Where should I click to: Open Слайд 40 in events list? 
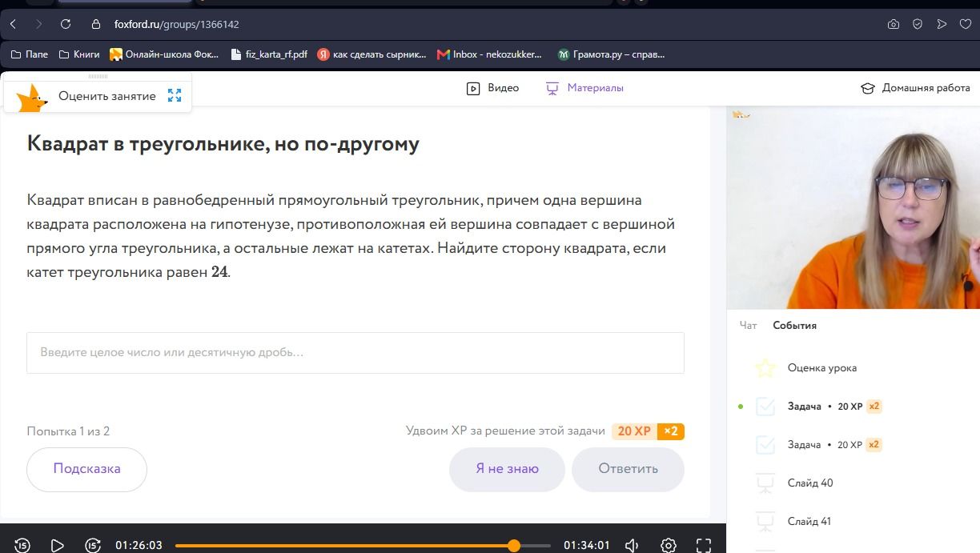tap(810, 483)
